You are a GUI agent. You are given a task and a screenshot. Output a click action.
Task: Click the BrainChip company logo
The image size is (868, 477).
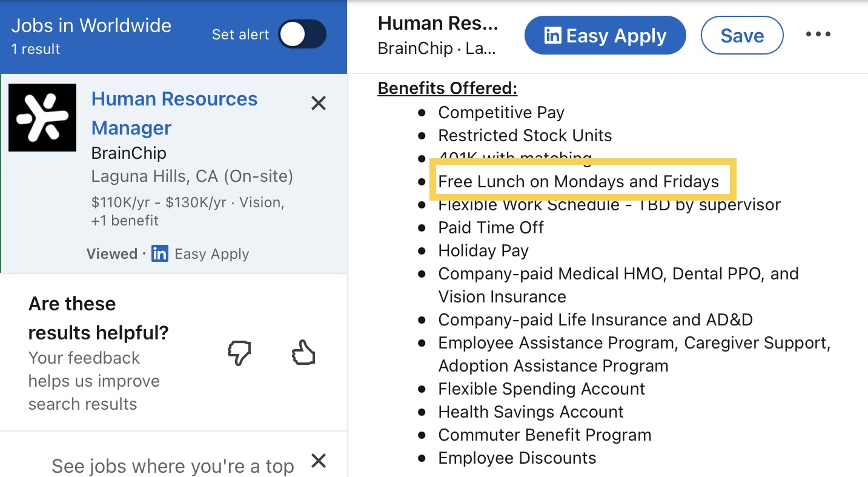(42, 118)
